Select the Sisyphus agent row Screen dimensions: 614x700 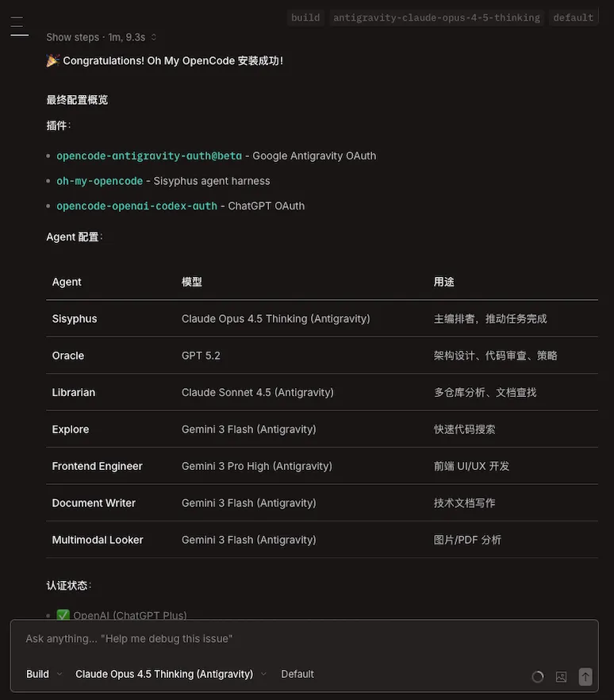tap(75, 319)
